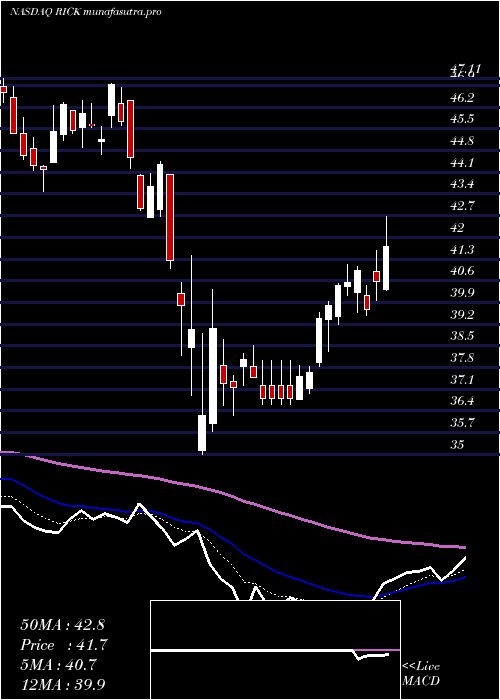Image resolution: width=500 pixels, height=700 pixels.
Task: Click the 39.9 price axis label
Action: [462, 292]
